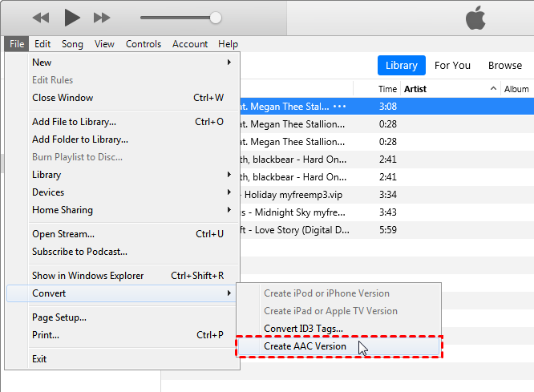Click the volume slider knob

pos(215,17)
